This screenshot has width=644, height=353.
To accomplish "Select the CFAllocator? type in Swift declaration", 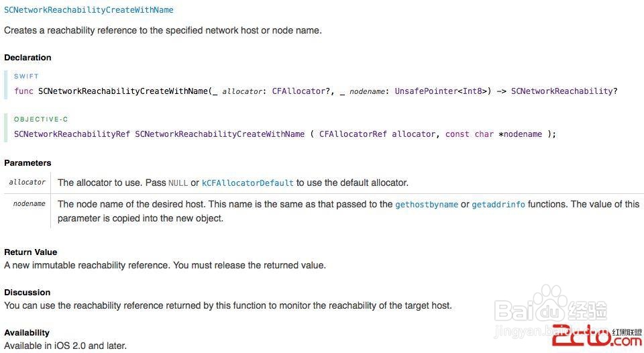I will click(x=303, y=91).
